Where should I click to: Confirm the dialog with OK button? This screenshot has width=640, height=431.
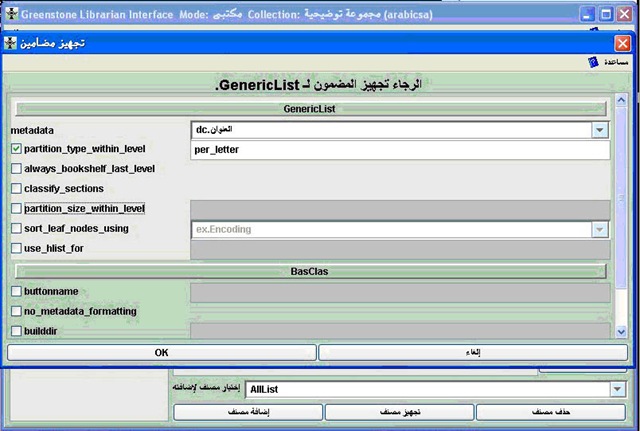162,353
